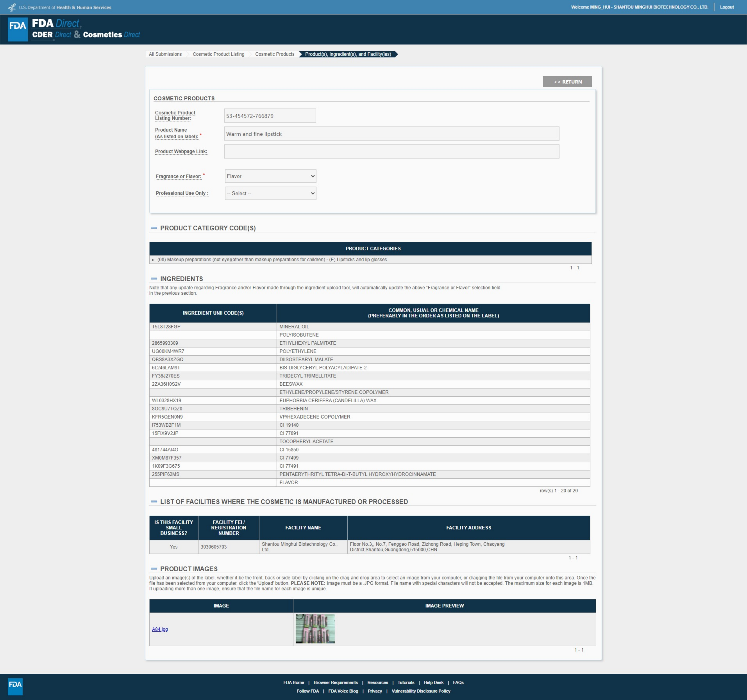The image size is (747, 700).
Task: Collapse the Ingredients section
Action: [x=154, y=279]
